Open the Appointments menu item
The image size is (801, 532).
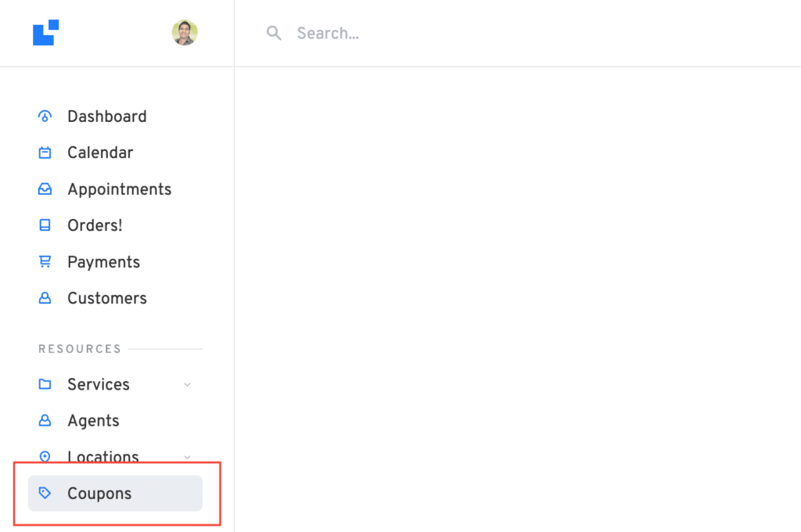(119, 189)
